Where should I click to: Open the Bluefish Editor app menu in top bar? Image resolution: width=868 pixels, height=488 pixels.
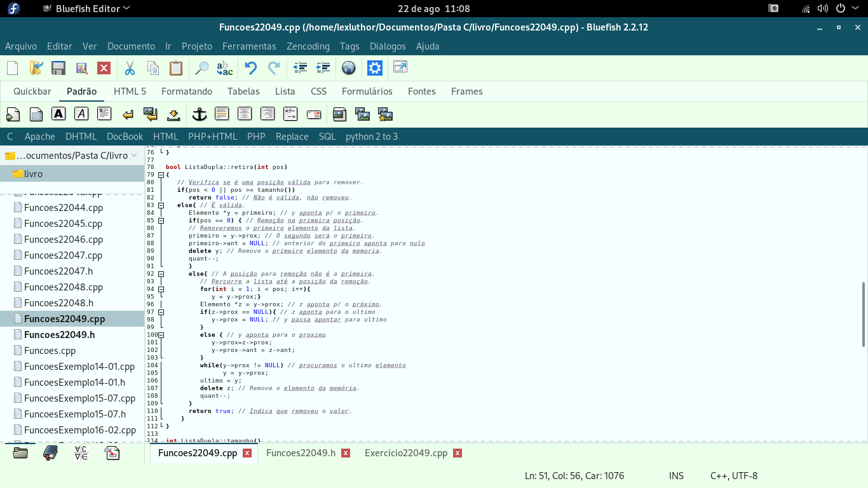pos(86,8)
